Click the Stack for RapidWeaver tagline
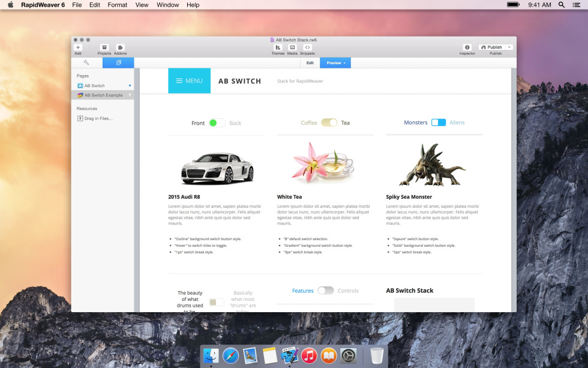Image resolution: width=588 pixels, height=368 pixels. click(300, 81)
